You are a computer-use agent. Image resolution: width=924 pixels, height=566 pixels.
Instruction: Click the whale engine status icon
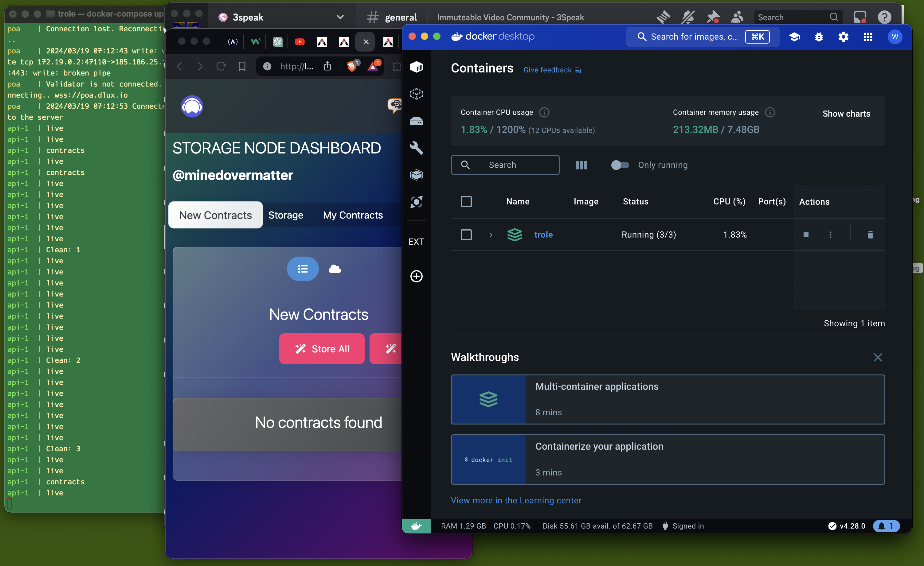[x=416, y=526]
